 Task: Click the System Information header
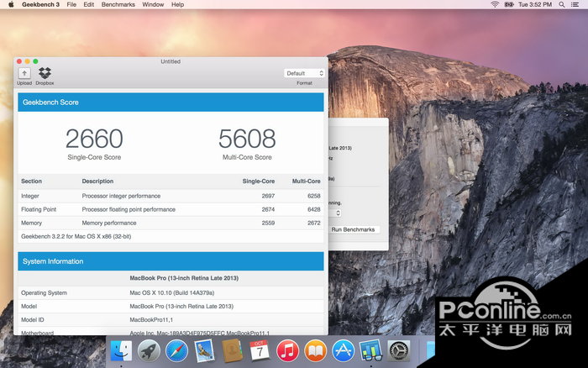(x=171, y=261)
